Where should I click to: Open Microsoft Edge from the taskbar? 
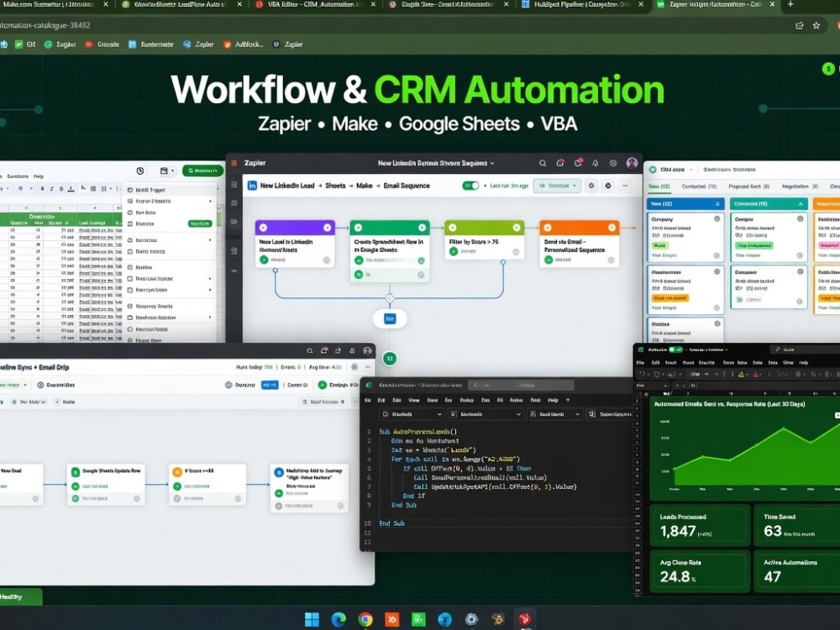point(338,619)
